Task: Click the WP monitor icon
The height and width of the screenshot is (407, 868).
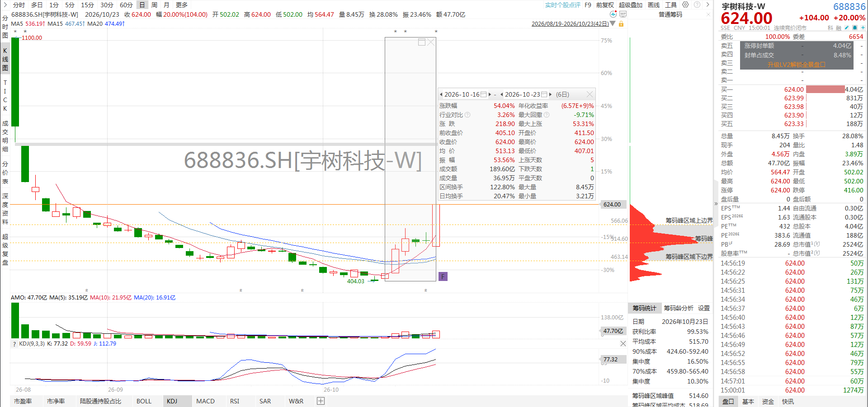Action: (623, 14)
